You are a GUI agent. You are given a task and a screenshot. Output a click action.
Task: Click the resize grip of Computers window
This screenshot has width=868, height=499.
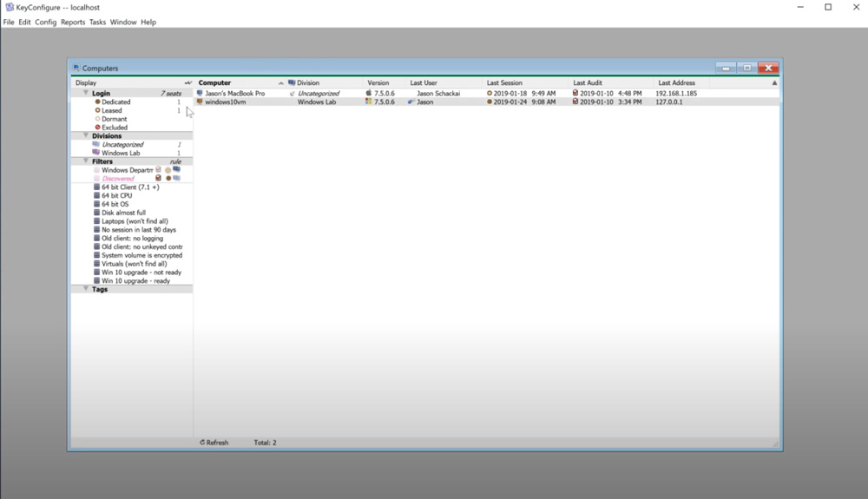click(775, 443)
